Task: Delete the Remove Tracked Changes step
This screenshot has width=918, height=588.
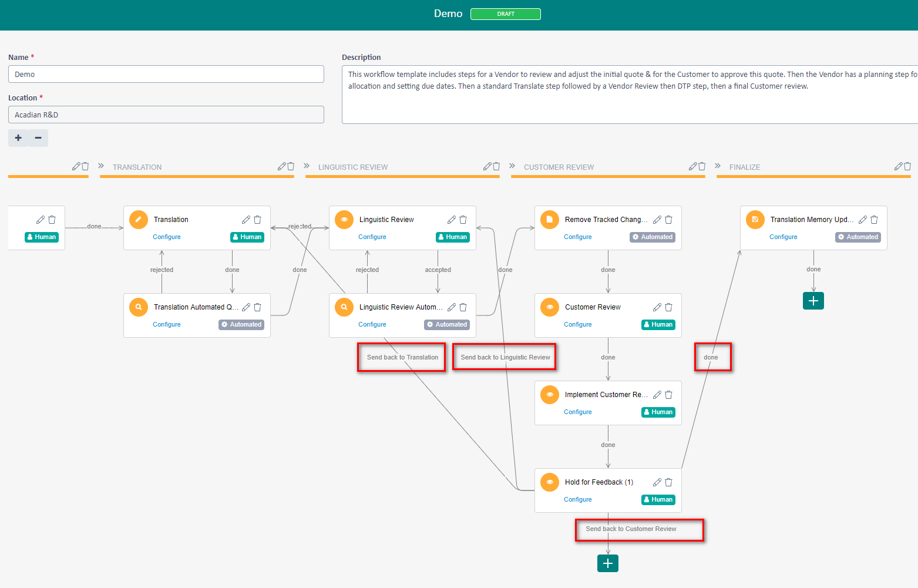Action: pos(668,220)
